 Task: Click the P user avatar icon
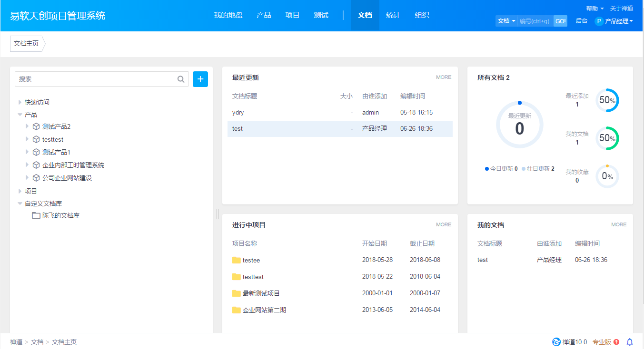[x=599, y=21]
